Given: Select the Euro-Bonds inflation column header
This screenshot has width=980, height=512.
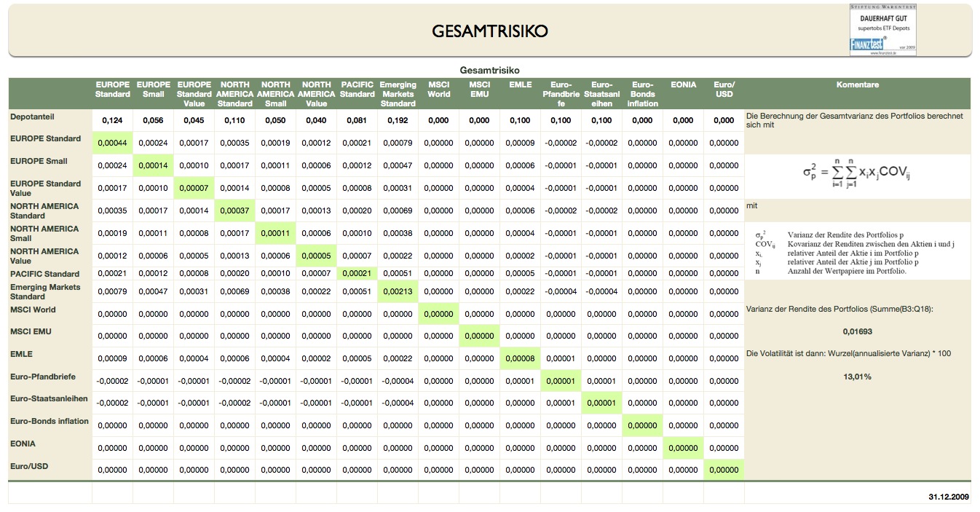Looking at the screenshot, I should pos(642,94).
